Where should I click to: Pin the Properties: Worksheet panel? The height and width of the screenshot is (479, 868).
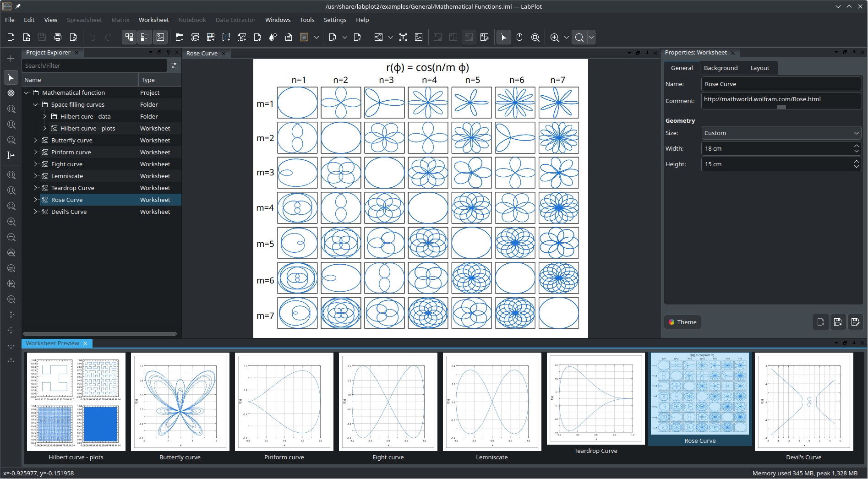[x=854, y=52]
